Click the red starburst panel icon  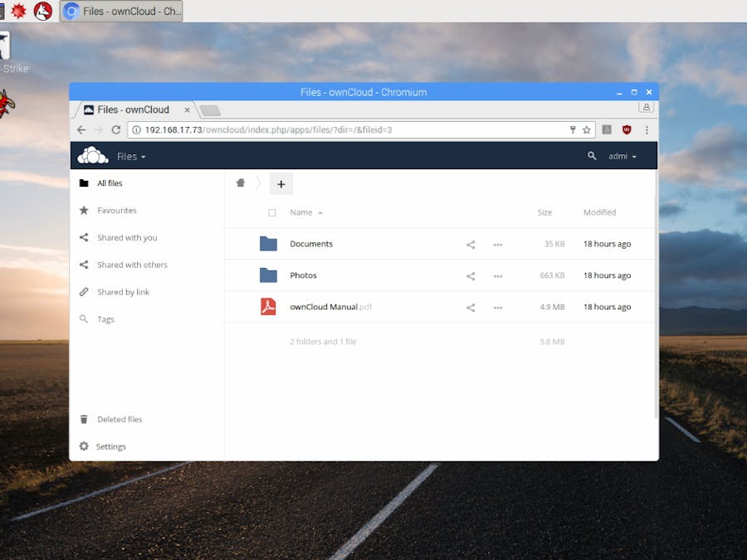(x=18, y=11)
